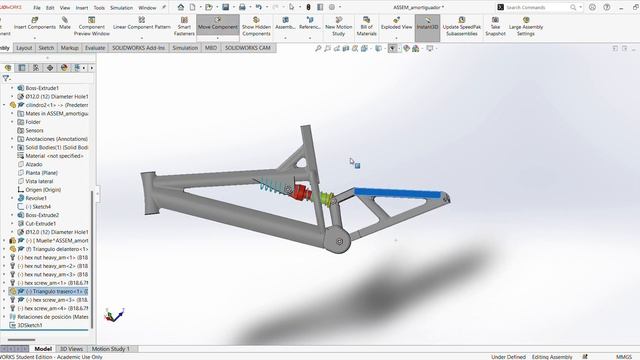
Task: Switch to the SOLIDWORKS CAM tab
Action: 248,48
